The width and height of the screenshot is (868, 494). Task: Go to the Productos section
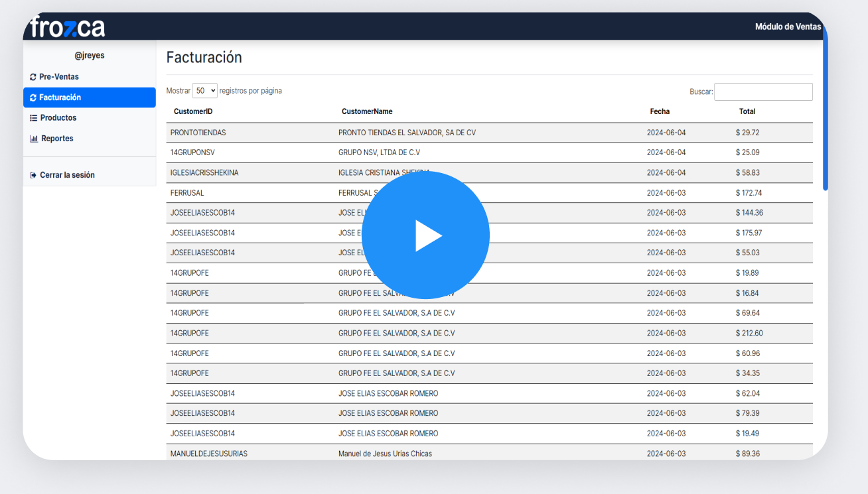pos(58,118)
